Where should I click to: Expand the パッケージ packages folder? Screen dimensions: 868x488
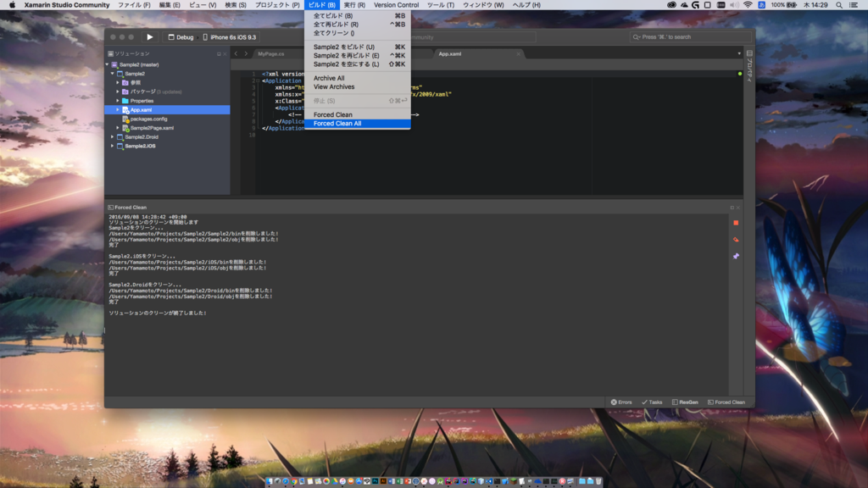[118, 91]
